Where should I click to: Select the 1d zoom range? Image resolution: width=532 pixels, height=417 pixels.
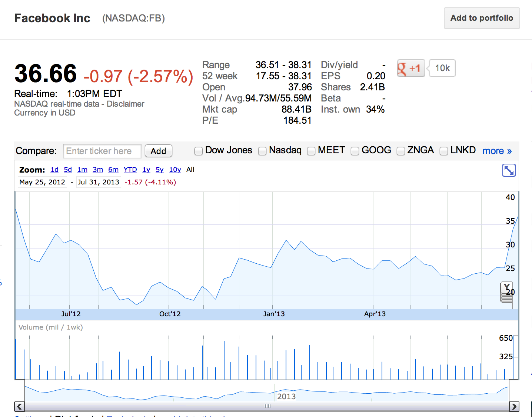click(54, 169)
